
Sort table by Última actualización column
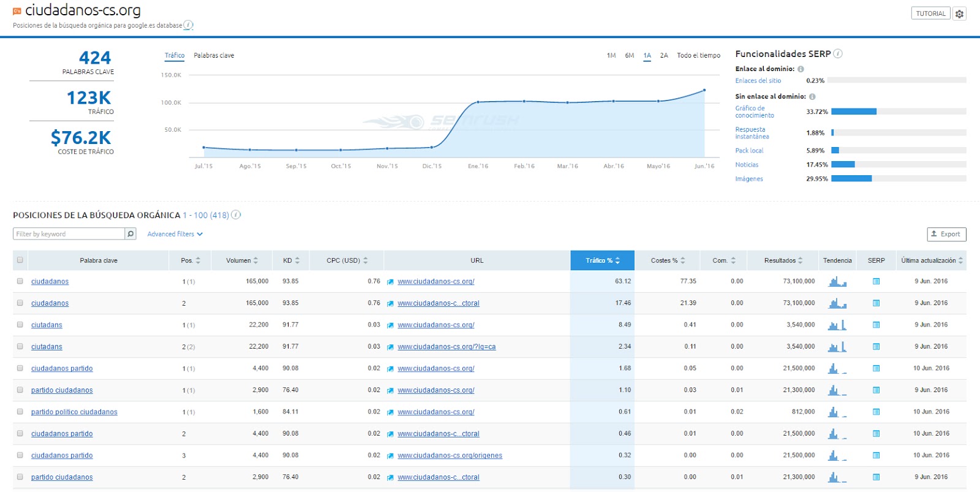click(932, 260)
